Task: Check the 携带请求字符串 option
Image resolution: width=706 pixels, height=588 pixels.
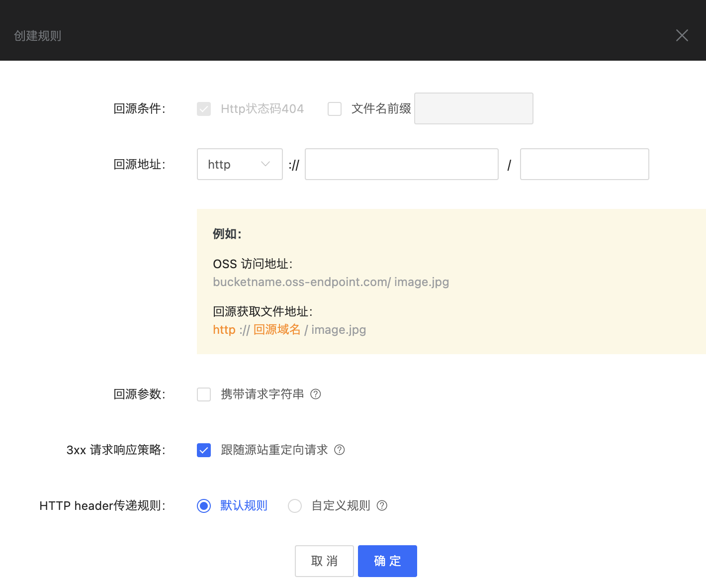Action: click(204, 394)
